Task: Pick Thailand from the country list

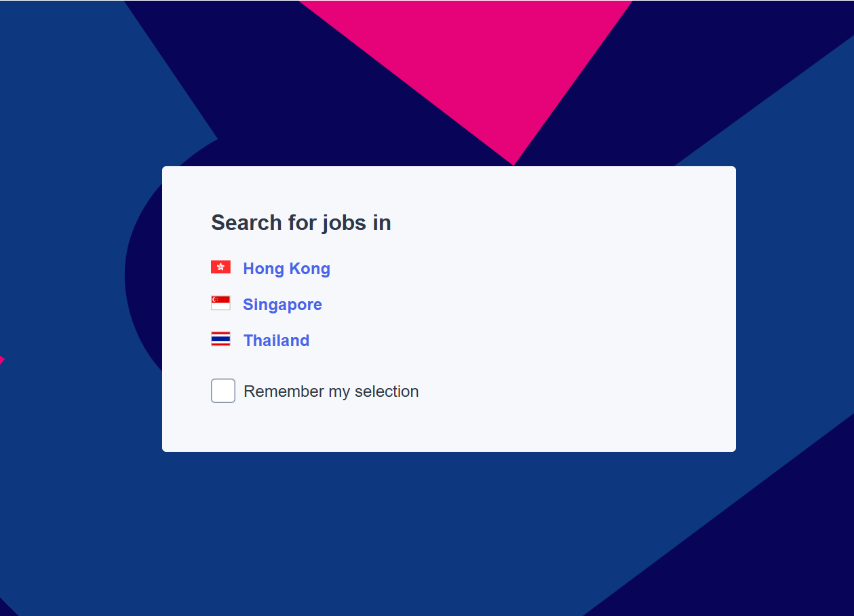Action: point(276,341)
